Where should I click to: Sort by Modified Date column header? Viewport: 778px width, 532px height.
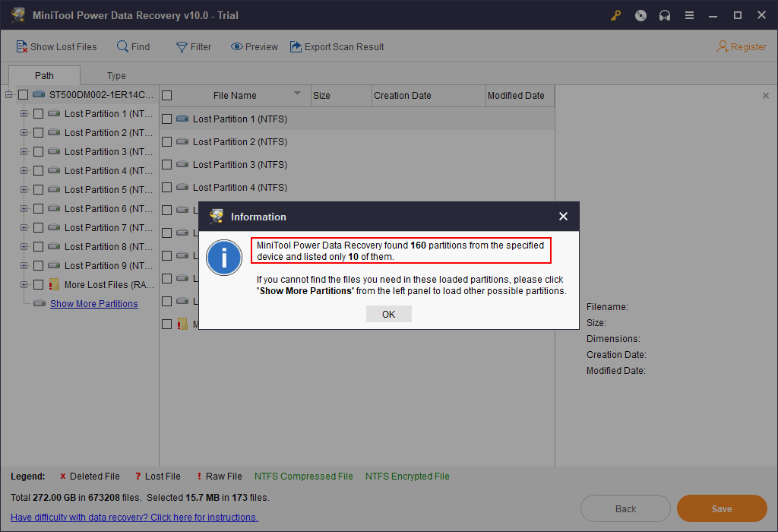(x=520, y=95)
